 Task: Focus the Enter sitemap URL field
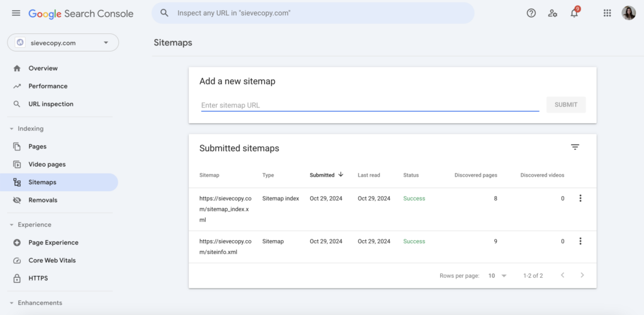coord(370,105)
